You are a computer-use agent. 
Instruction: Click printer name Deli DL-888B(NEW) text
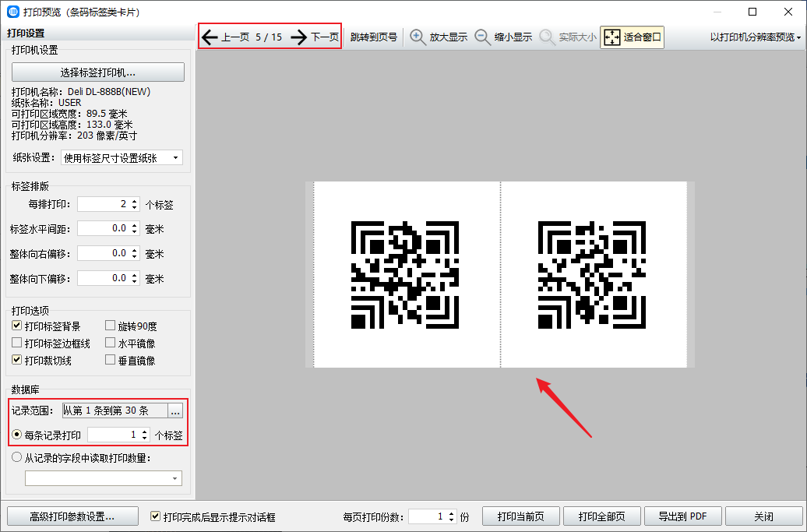(x=109, y=92)
